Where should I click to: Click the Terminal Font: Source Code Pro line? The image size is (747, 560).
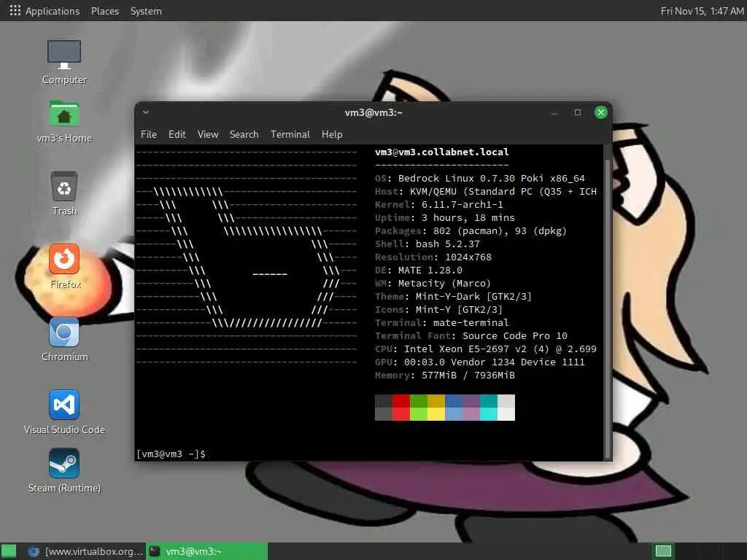471,335
